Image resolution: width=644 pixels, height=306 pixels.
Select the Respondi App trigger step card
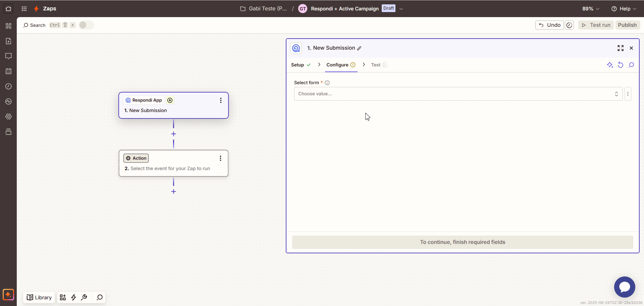tap(173, 105)
